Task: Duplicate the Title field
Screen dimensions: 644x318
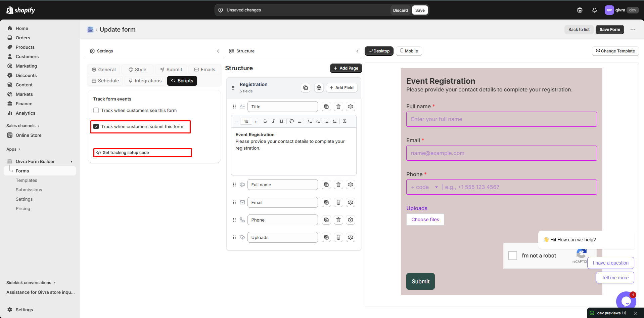Action: (326, 107)
